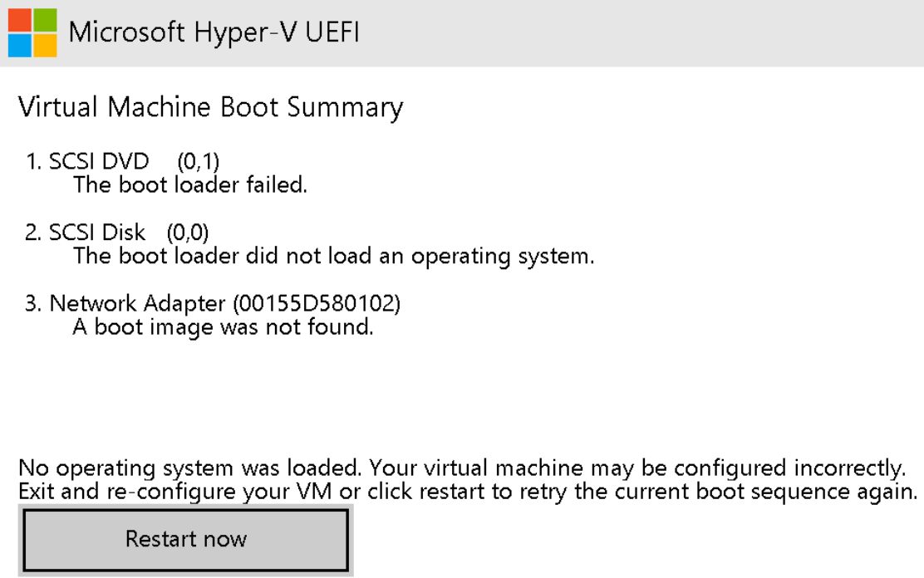Select the SCSI DVD device name
The image size is (924, 578).
[99, 161]
